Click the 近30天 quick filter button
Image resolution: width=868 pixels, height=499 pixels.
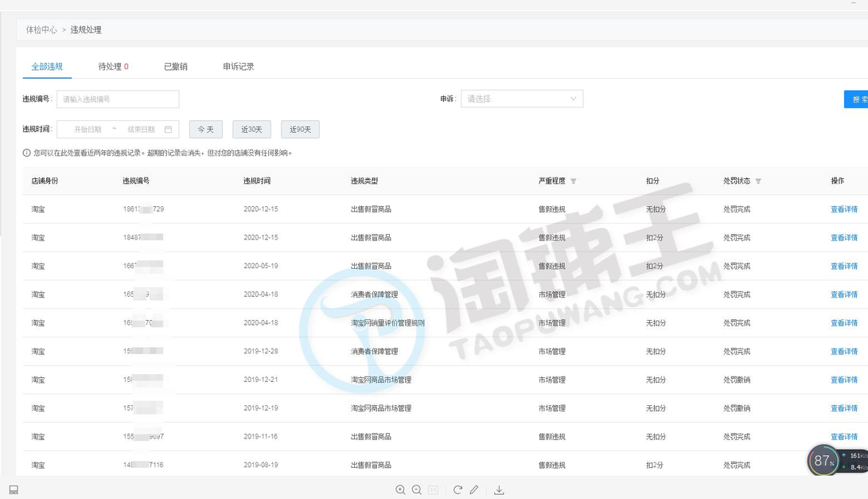coord(251,129)
